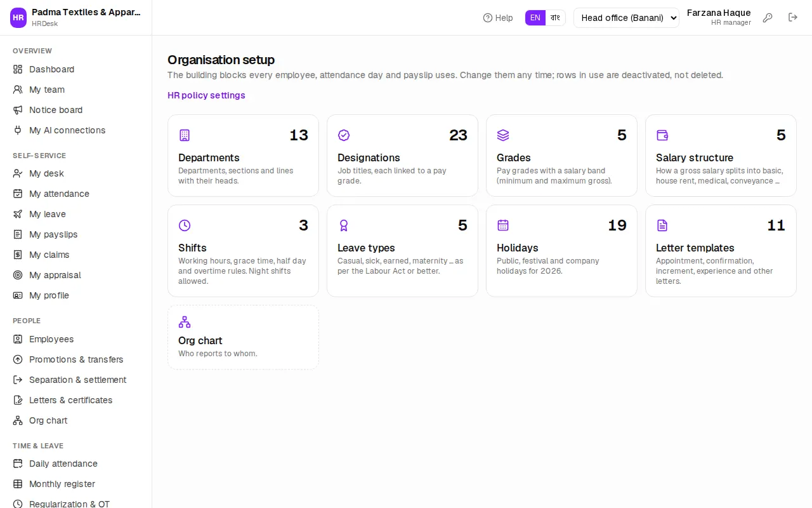Viewport: 812px width, 508px height.
Task: Click the layers icon on Grades card
Action: point(503,135)
